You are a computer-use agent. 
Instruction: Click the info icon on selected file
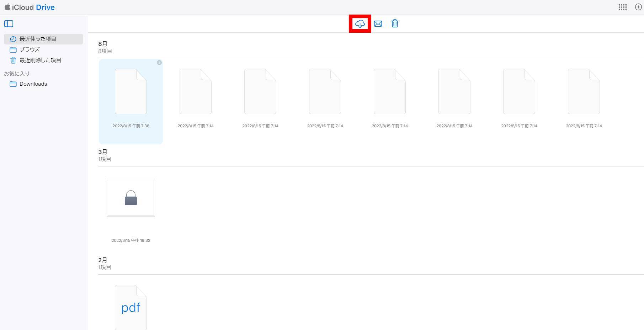point(159,63)
